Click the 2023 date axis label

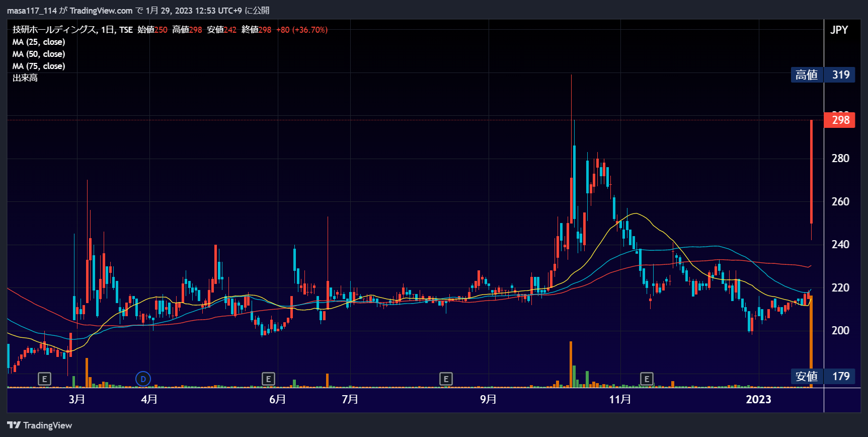click(758, 399)
